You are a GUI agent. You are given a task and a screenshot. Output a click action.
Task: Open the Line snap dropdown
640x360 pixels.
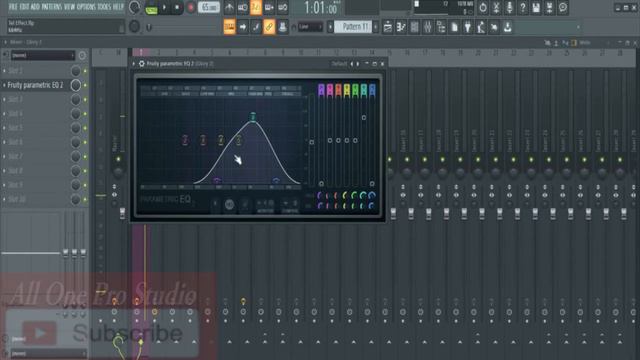tap(310, 27)
